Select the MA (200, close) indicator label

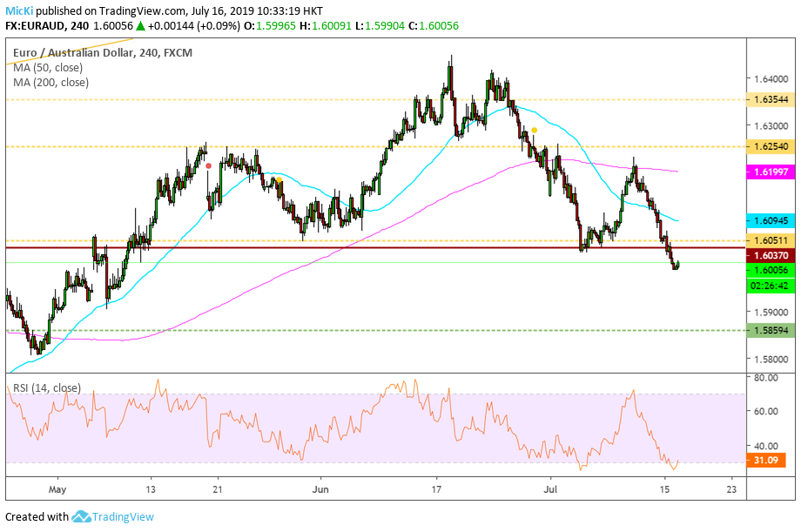pyautogui.click(x=51, y=82)
